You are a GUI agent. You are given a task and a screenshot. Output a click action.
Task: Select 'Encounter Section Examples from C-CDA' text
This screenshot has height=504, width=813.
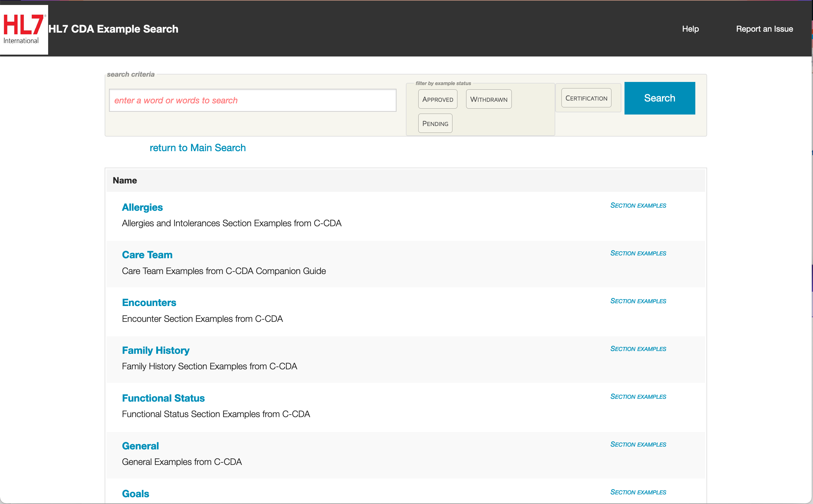click(202, 319)
